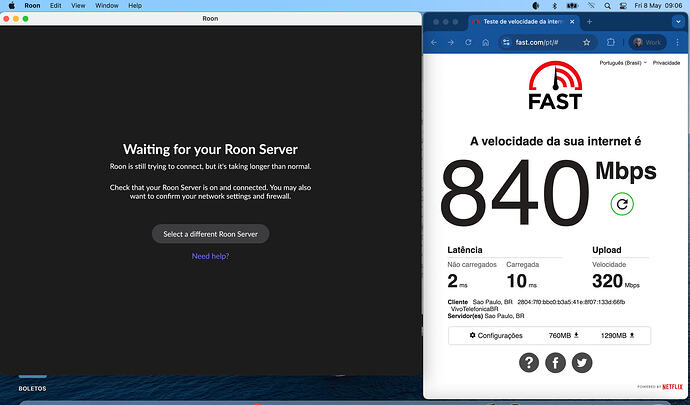690x405 pixels.
Task: Click the screen recording indicator in menu bar
Action: [x=536, y=6]
